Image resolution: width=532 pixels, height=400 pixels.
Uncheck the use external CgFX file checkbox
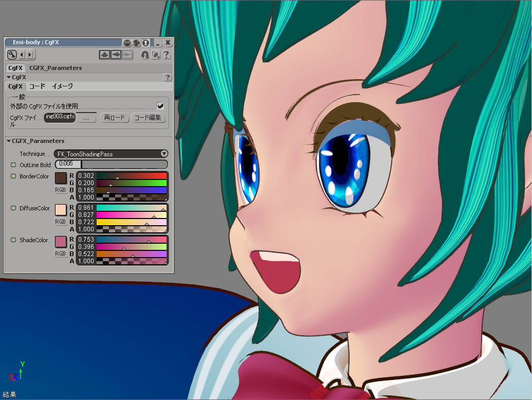(x=160, y=105)
